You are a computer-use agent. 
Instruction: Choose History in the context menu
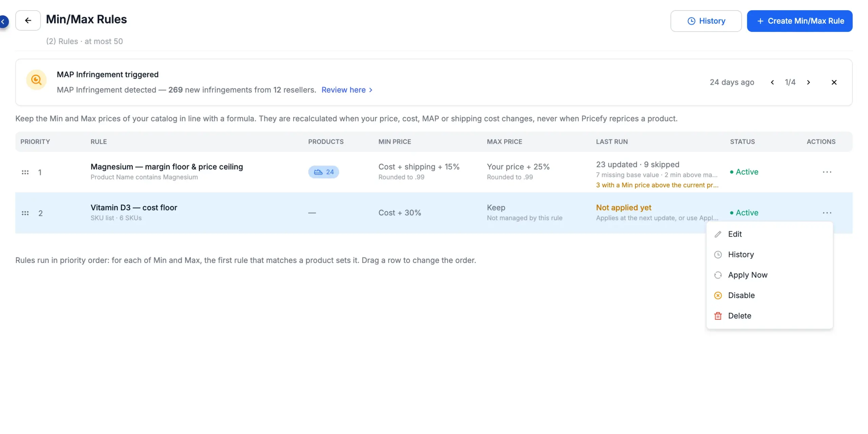(769, 255)
